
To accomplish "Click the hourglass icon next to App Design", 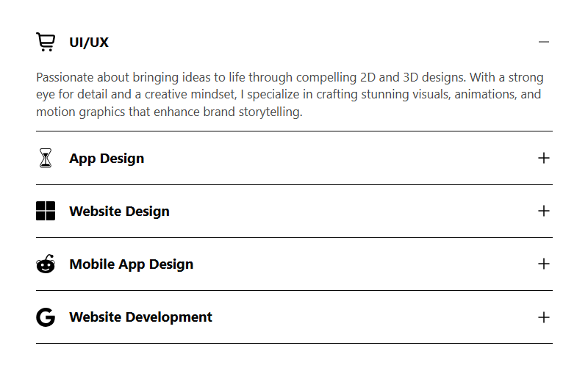I will tap(46, 158).
